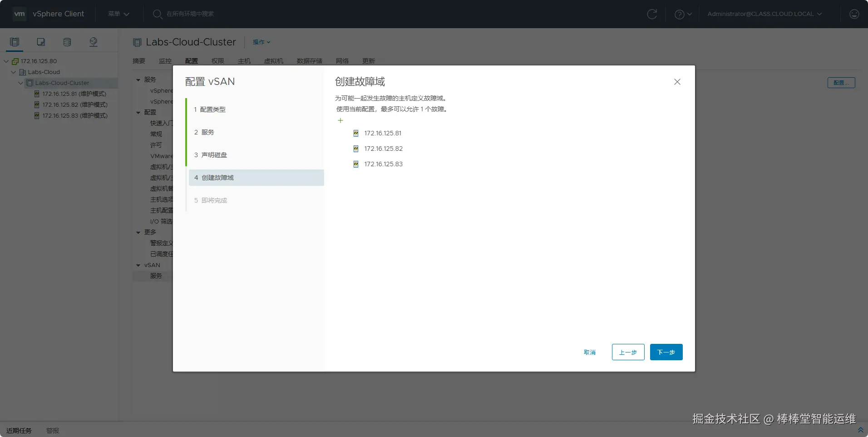Image resolution: width=868 pixels, height=437 pixels.
Task: Click the 配置... button on the cluster page
Action: (841, 83)
